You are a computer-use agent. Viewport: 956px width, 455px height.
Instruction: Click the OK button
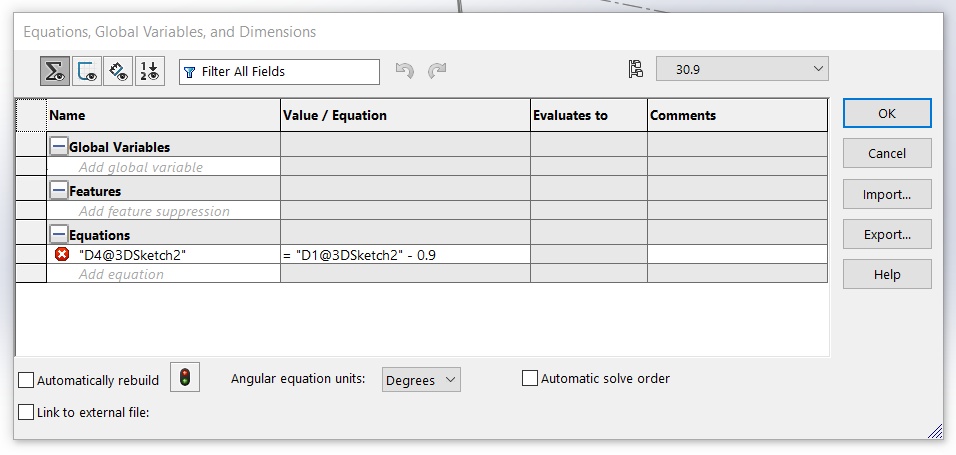887,113
